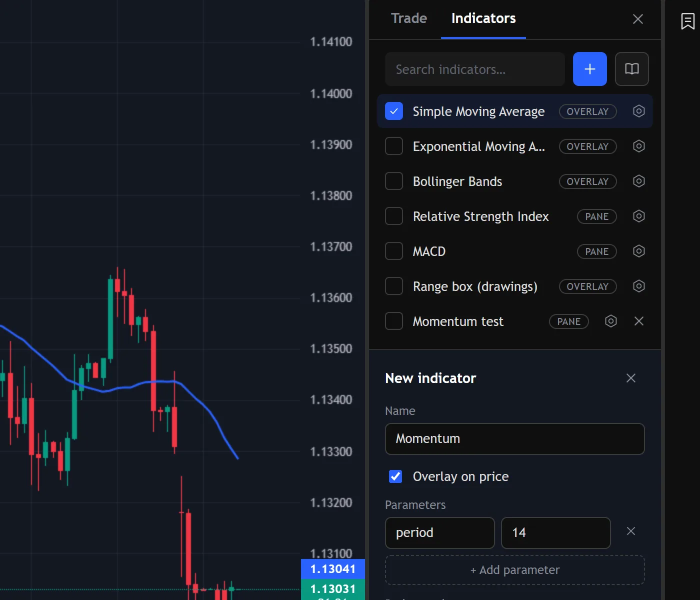Enable Exponential Moving Average indicator
This screenshot has width=700, height=600.
click(x=394, y=146)
